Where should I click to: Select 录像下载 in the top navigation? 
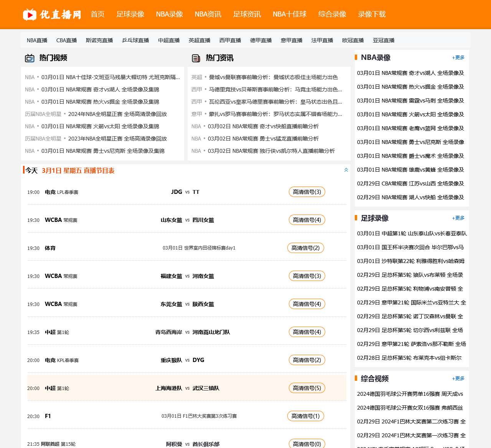[371, 14]
